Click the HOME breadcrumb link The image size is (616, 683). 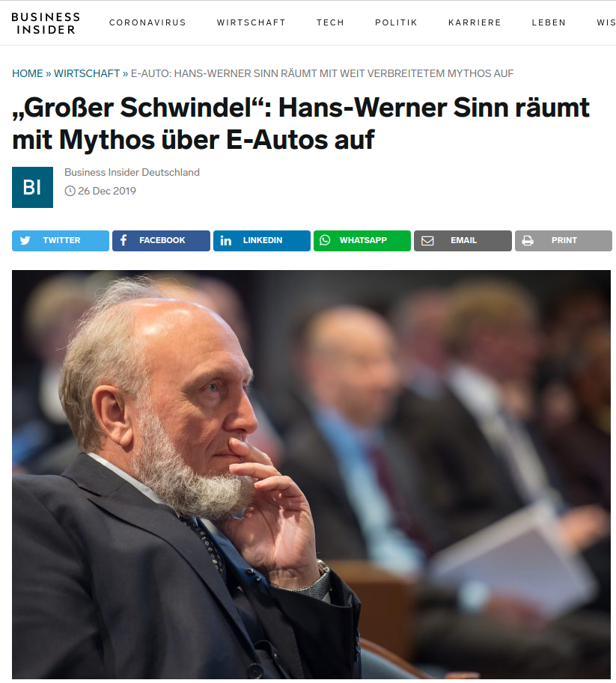28,73
